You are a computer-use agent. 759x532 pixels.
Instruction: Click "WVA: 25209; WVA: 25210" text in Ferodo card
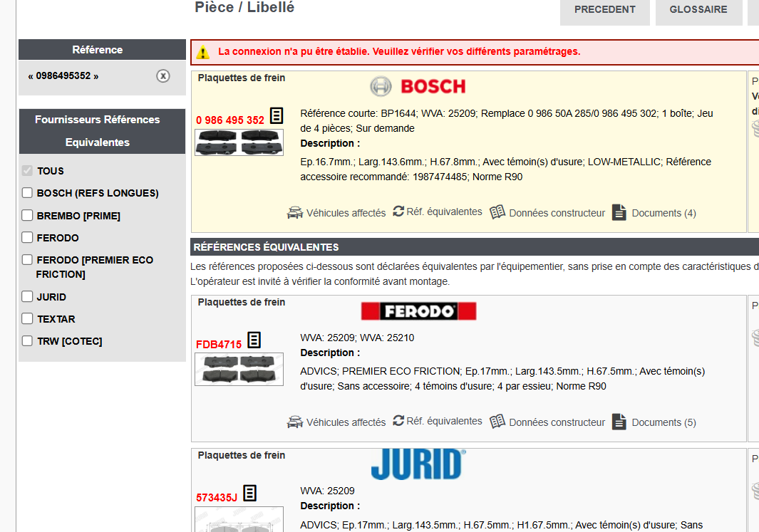tap(357, 338)
